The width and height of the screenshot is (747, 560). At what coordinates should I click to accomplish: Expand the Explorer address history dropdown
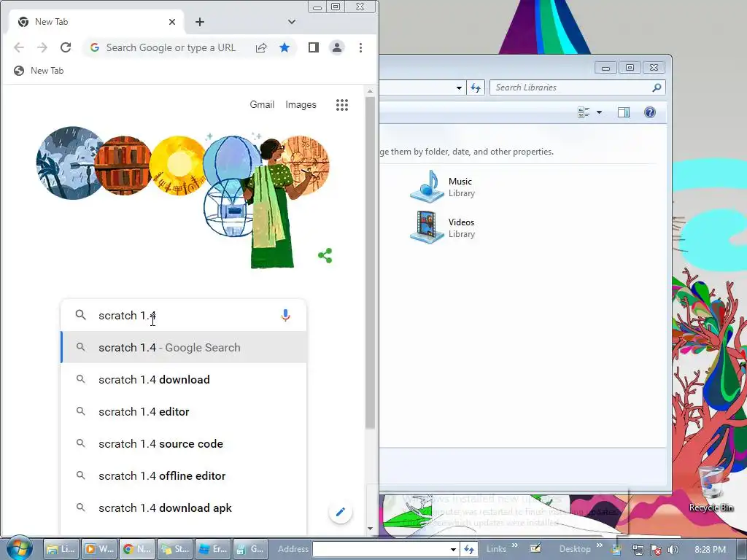pyautogui.click(x=459, y=87)
